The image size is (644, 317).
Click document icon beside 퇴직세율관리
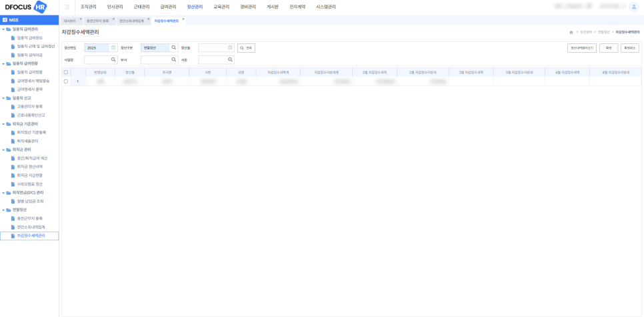(x=13, y=141)
